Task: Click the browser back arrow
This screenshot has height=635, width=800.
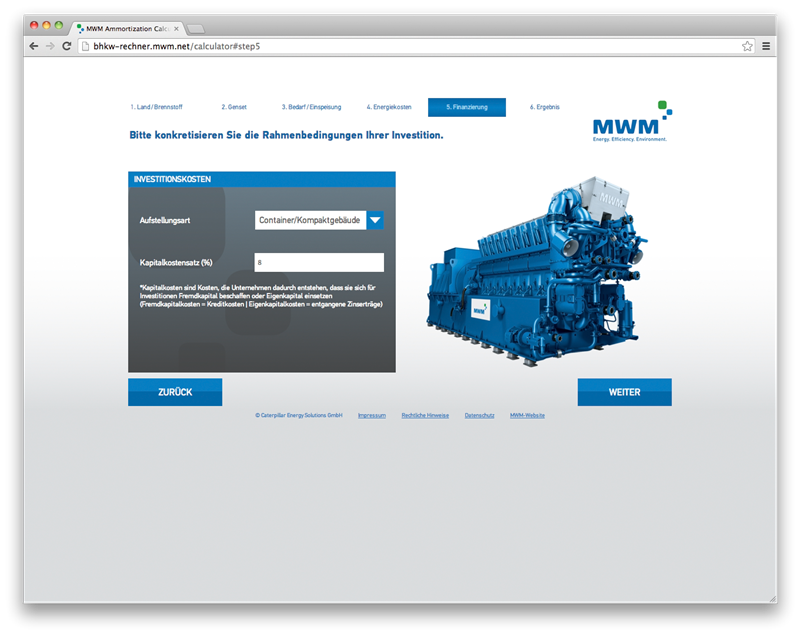Action: [x=34, y=46]
